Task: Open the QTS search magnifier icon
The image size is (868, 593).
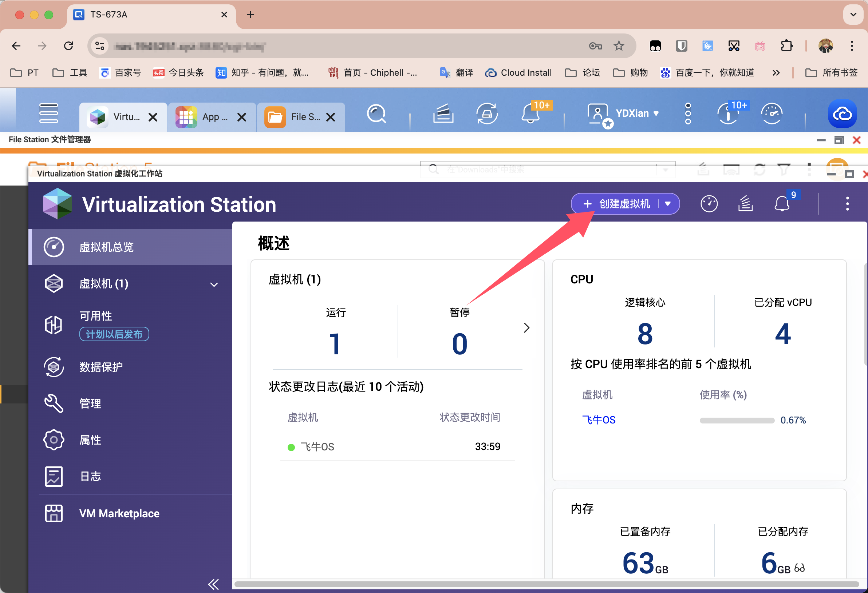Action: click(376, 114)
